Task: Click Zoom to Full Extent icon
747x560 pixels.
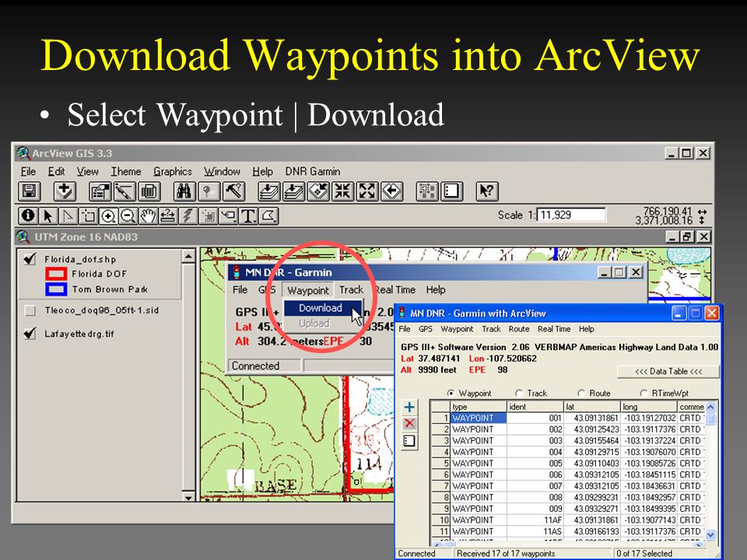Action: tap(269, 191)
